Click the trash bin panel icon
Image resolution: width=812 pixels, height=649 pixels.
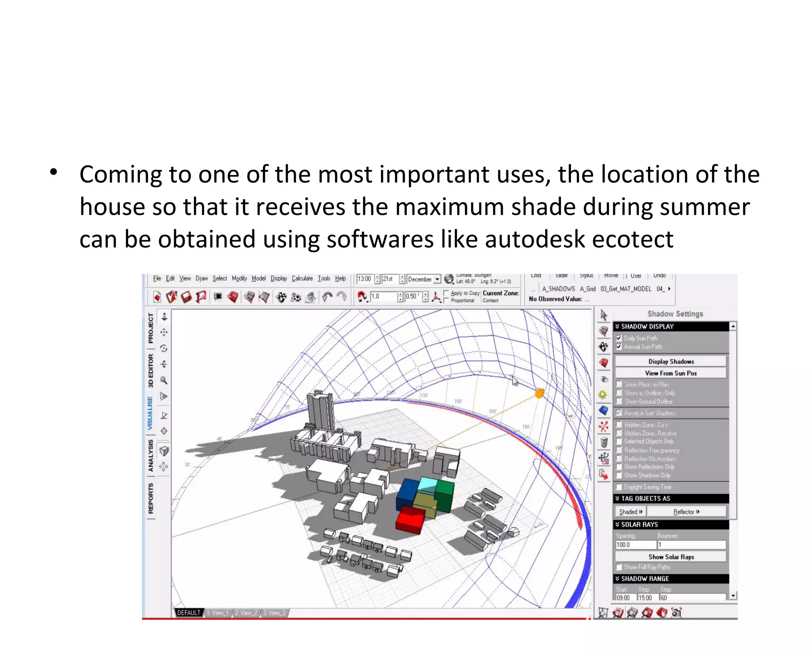(603, 442)
